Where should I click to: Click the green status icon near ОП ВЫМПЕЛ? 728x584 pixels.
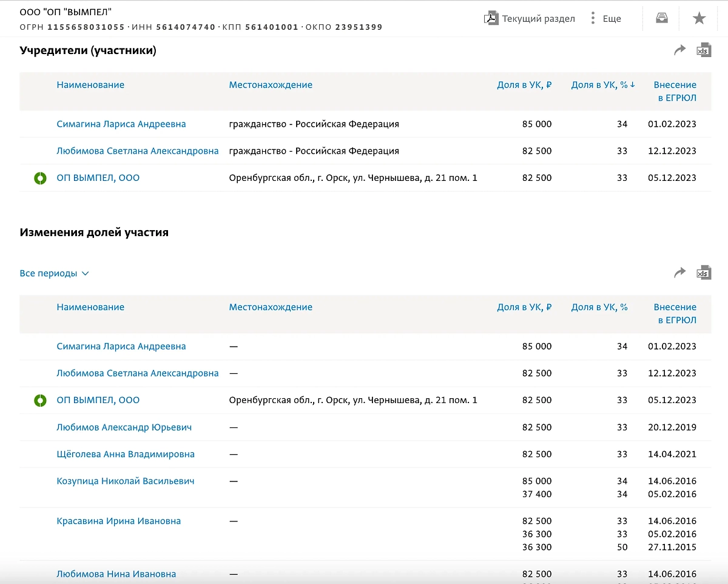coord(40,178)
